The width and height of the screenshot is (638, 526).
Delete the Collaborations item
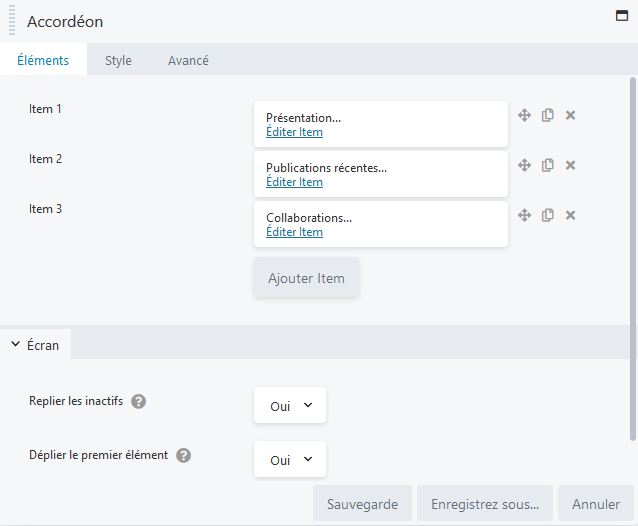570,215
